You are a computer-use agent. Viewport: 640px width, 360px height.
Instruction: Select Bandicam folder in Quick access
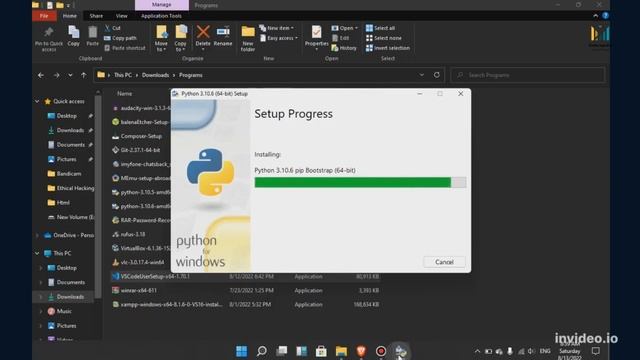pos(64,174)
